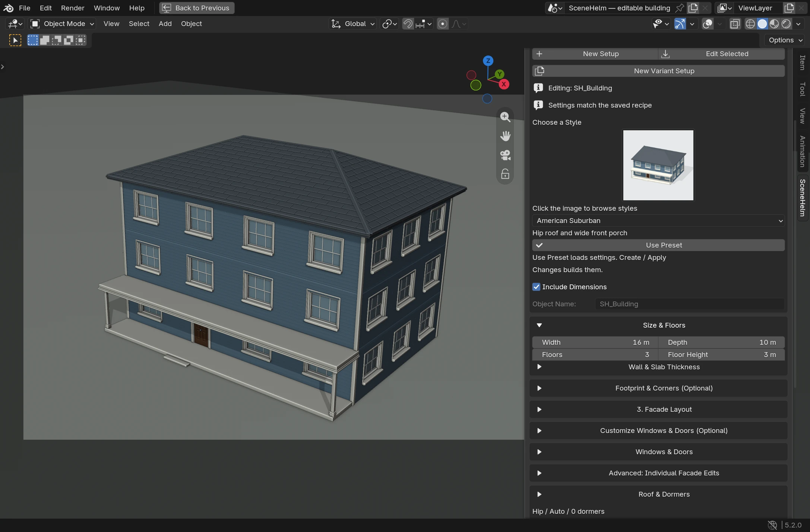The height and width of the screenshot is (532, 810).
Task: Toggle Include Dimensions checkbox
Action: point(537,287)
